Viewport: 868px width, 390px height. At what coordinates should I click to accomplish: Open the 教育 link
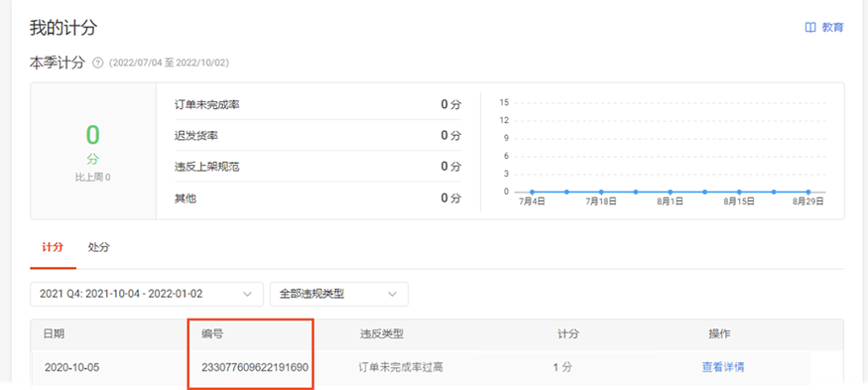pyautogui.click(x=832, y=28)
